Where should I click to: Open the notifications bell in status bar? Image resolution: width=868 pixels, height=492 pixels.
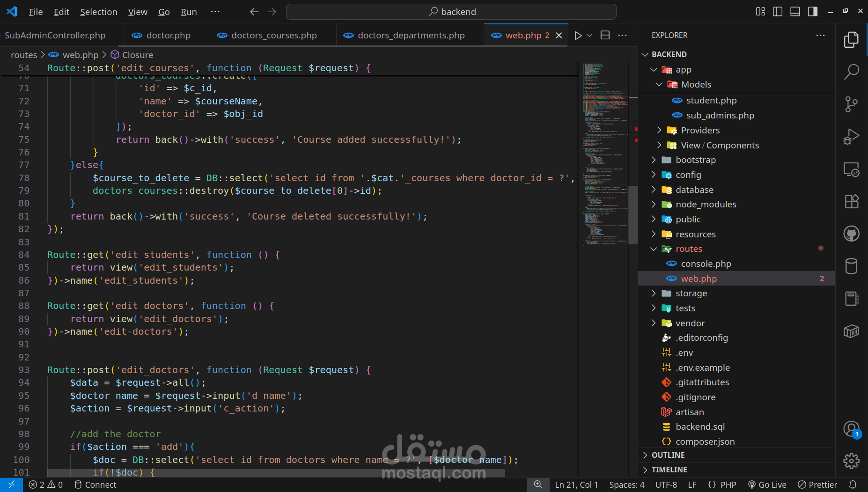coord(853,485)
